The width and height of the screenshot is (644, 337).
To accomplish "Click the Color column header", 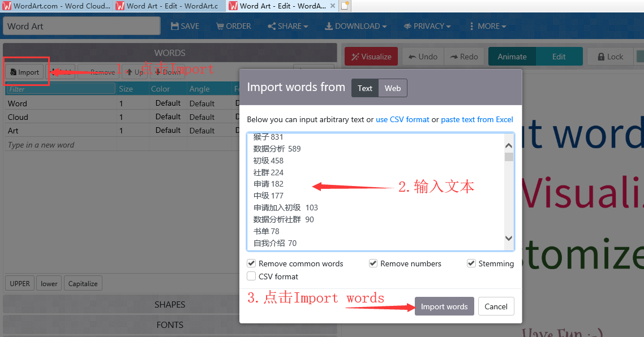I will [x=160, y=89].
